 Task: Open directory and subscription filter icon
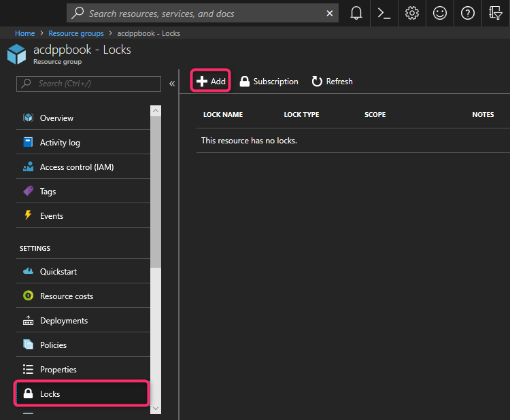pos(495,13)
